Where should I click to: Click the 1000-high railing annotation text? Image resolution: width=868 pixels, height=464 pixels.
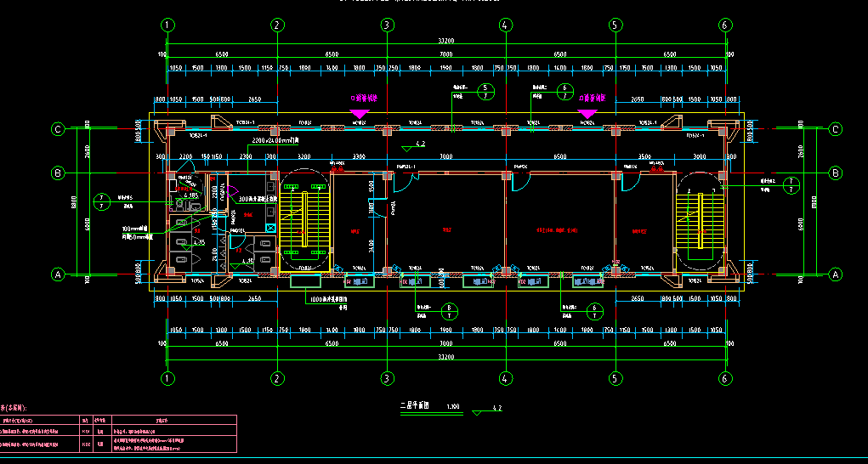point(328,301)
